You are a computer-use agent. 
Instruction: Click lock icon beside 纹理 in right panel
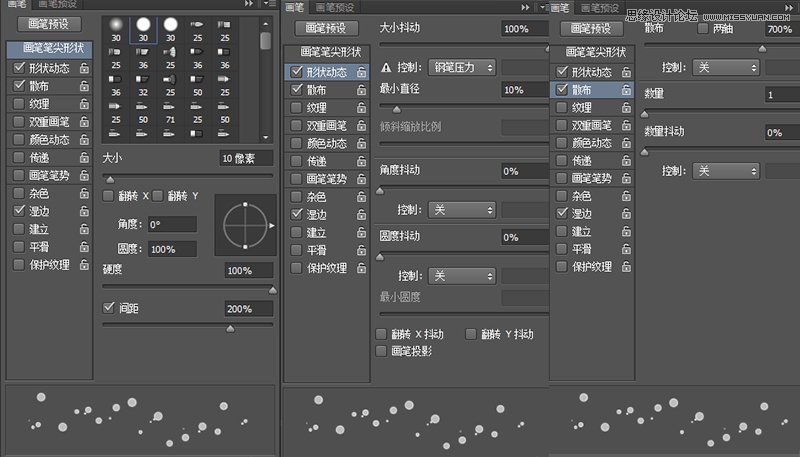coord(626,108)
